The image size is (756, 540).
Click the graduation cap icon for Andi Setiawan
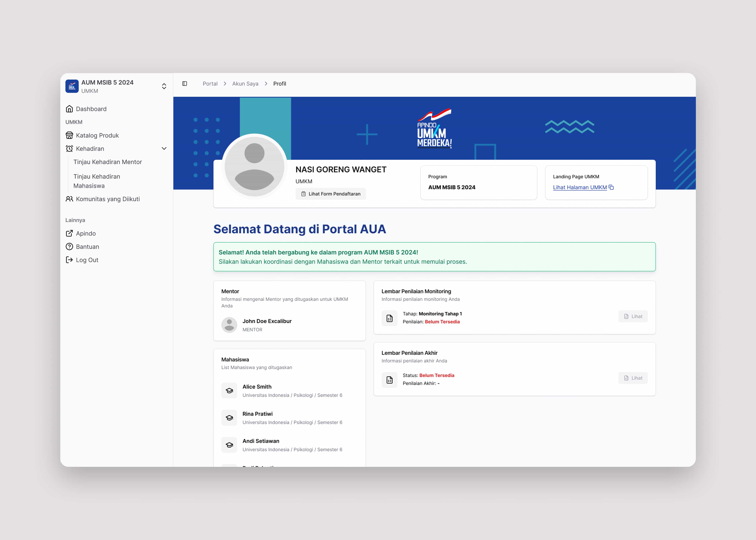229,445
